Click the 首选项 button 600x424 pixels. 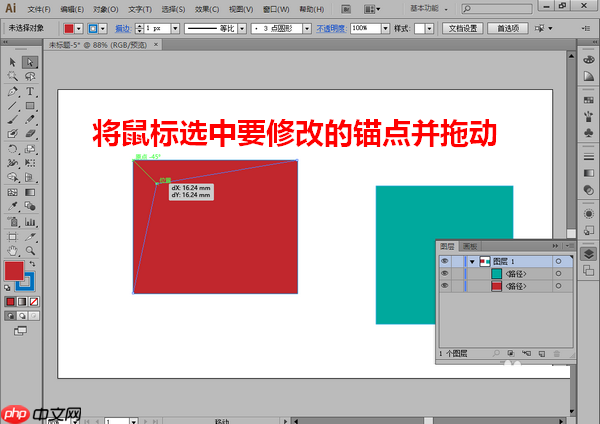click(508, 28)
